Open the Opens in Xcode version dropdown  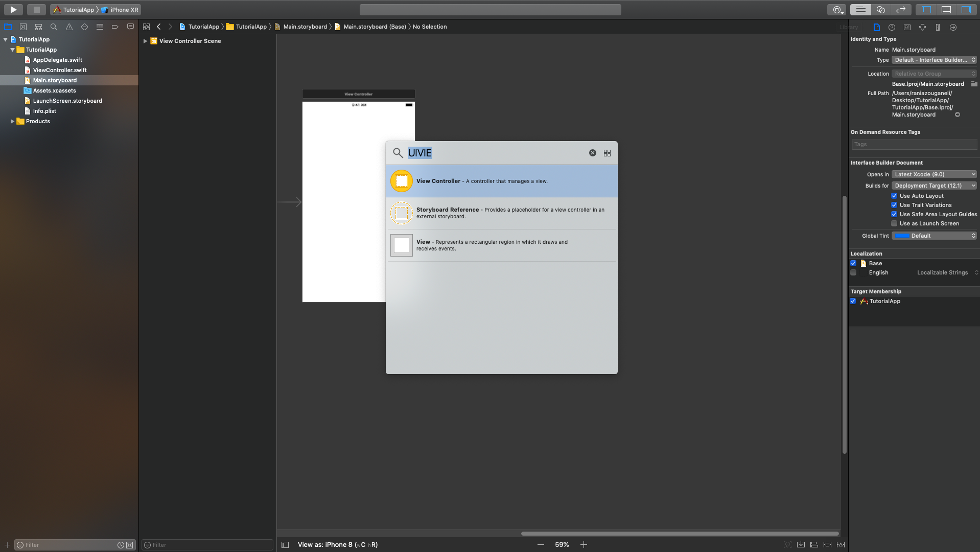[934, 174]
